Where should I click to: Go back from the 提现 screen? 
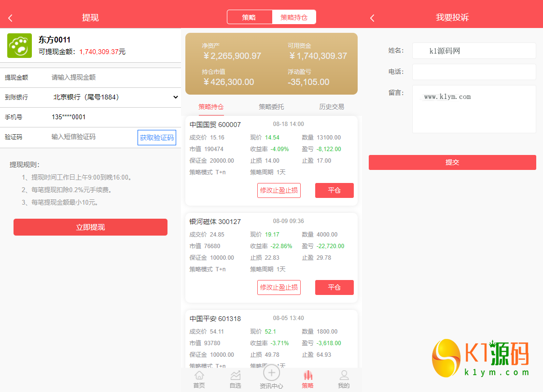pos(11,18)
